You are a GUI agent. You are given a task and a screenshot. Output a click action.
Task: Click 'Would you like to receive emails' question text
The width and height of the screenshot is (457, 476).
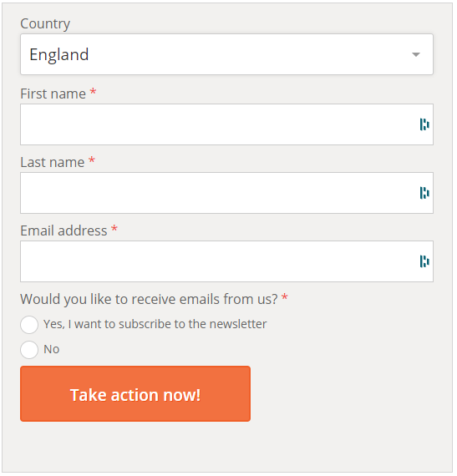pyautogui.click(x=149, y=299)
